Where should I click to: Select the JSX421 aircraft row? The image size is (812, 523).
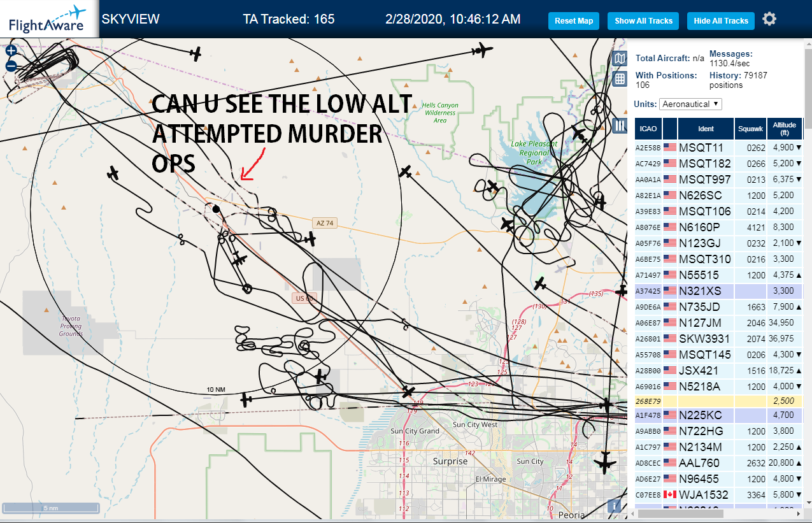(x=718, y=370)
